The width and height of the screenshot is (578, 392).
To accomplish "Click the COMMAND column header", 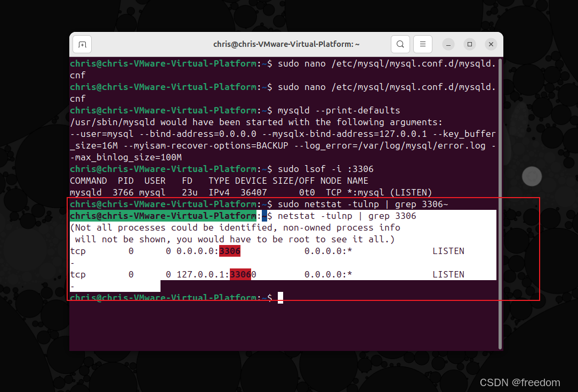I will point(89,181).
